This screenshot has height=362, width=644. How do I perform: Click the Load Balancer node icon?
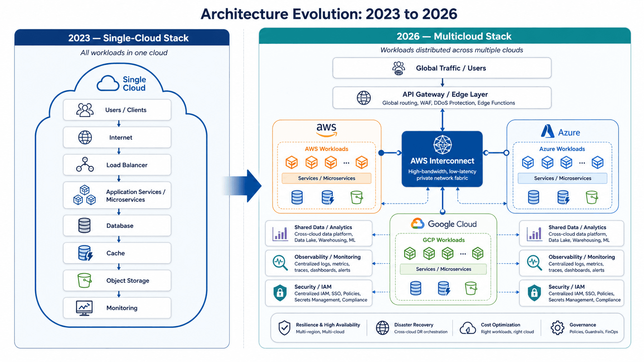click(85, 165)
